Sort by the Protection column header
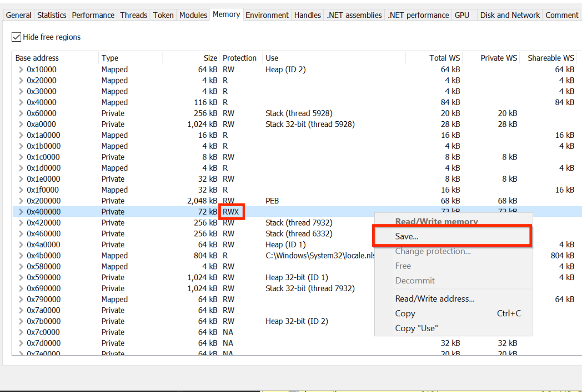The height and width of the screenshot is (392, 582). click(241, 58)
